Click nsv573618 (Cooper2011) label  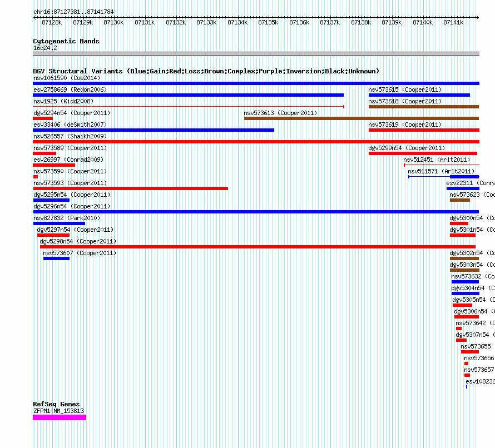(405, 101)
